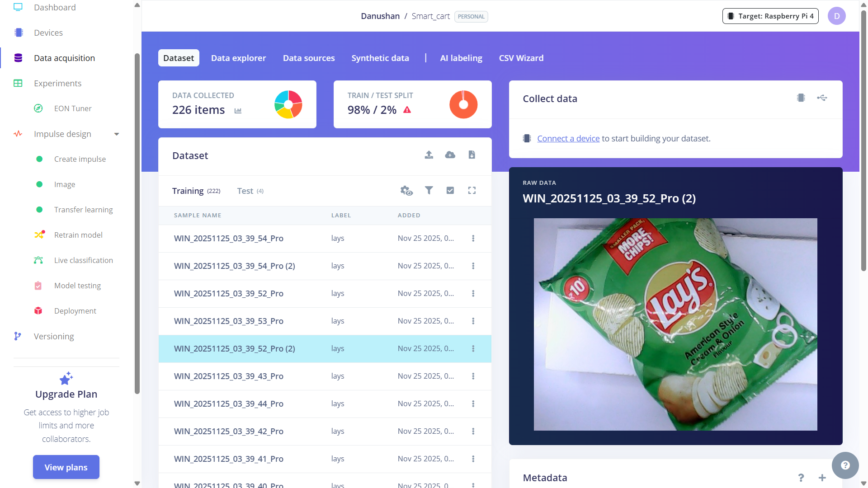Click the USB connect icon in Collect data

[822, 98]
